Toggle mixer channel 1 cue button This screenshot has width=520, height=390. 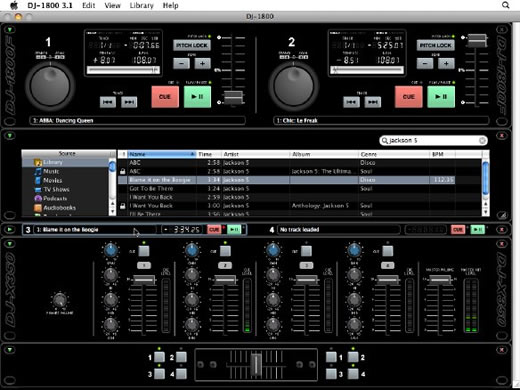144,251
